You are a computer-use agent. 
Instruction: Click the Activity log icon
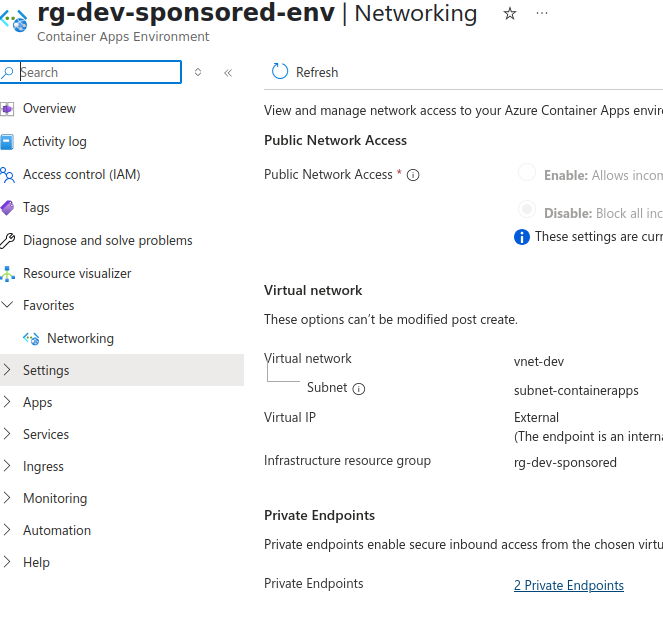pos(7,142)
